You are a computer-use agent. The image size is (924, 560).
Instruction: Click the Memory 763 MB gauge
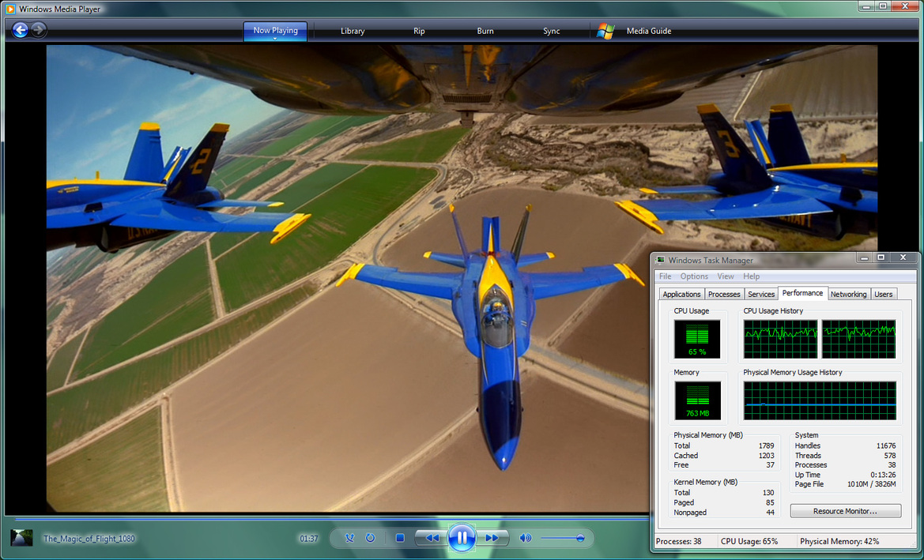[697, 400]
